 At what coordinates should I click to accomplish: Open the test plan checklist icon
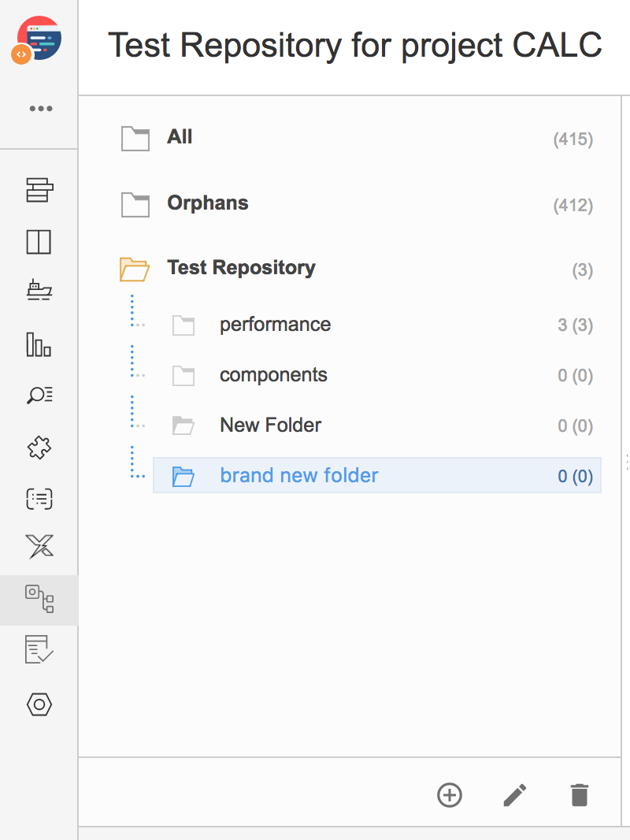coord(39,649)
